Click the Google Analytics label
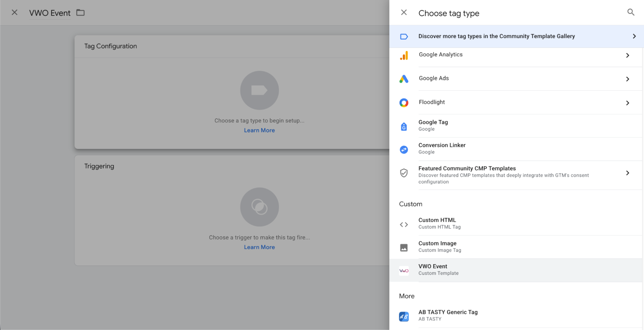644x330 pixels. pyautogui.click(x=440, y=55)
